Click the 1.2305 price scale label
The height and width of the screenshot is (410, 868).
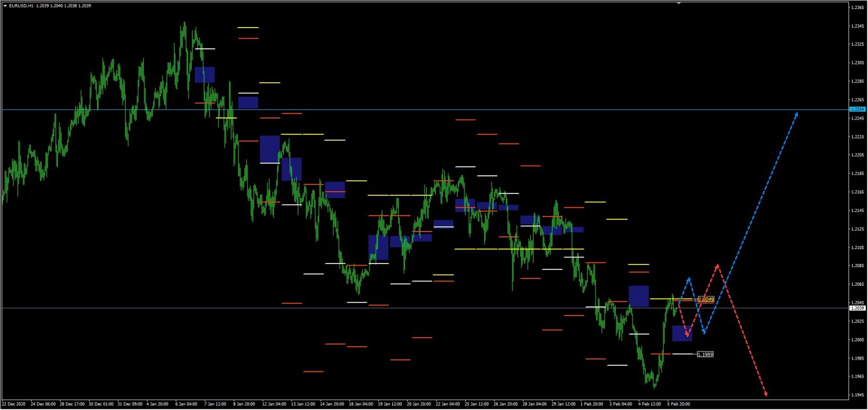pyautogui.click(x=857, y=63)
